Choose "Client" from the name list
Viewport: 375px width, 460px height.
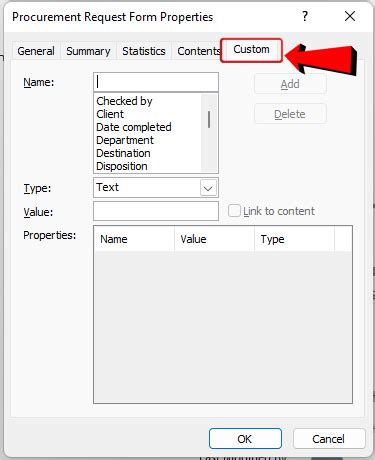tap(110, 114)
